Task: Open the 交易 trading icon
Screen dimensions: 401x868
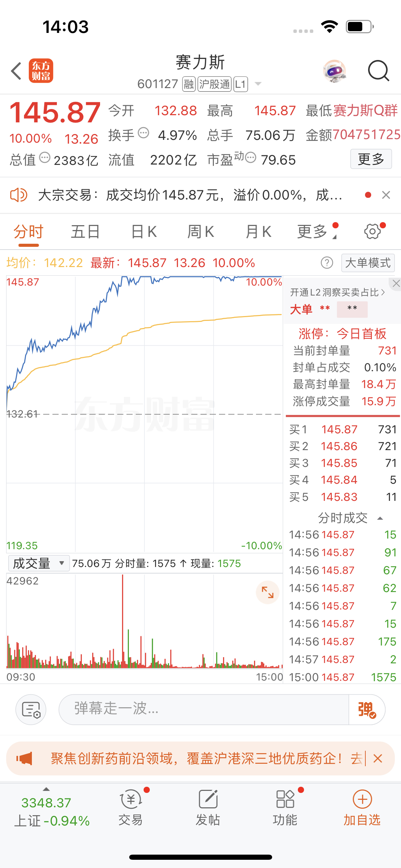Action: [x=131, y=808]
